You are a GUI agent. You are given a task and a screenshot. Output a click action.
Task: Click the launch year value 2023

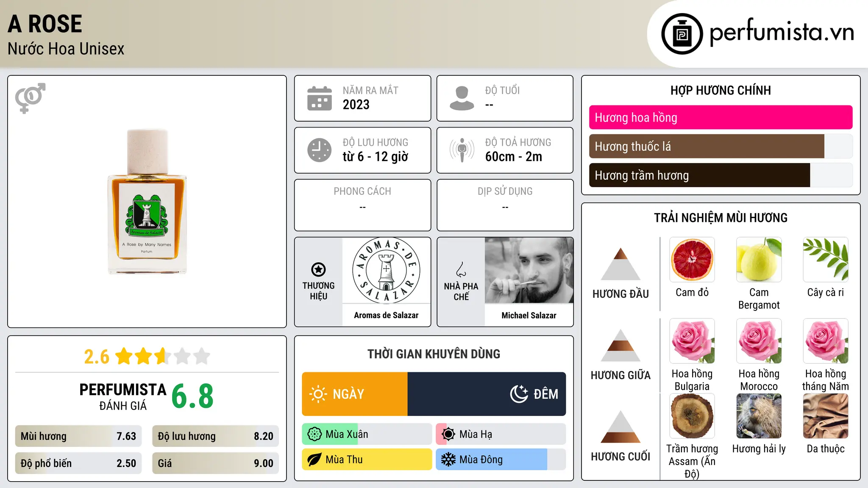coord(356,105)
